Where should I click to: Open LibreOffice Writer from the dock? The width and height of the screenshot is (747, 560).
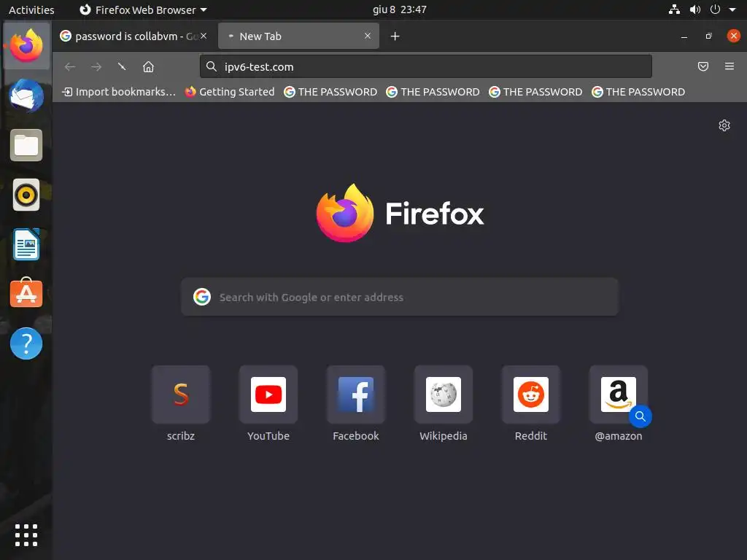coord(26,244)
